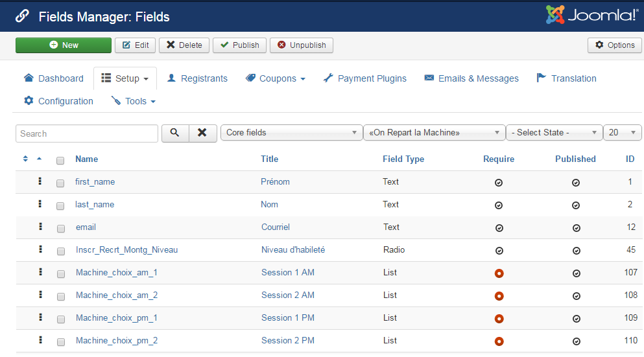Toggle the Require status for last_name

499,205
